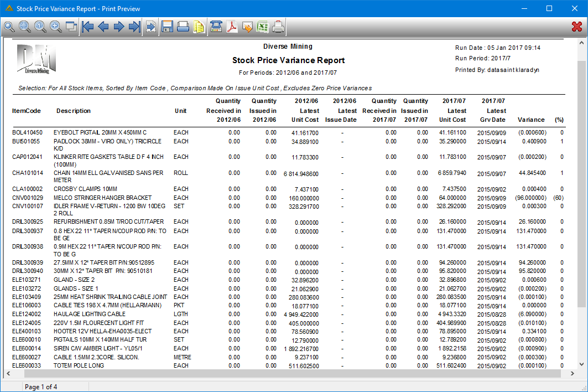Click 'HAULAGE LIGHTING CABLE' description
Image resolution: width=588 pixels, height=392 pixels.
[x=89, y=314]
